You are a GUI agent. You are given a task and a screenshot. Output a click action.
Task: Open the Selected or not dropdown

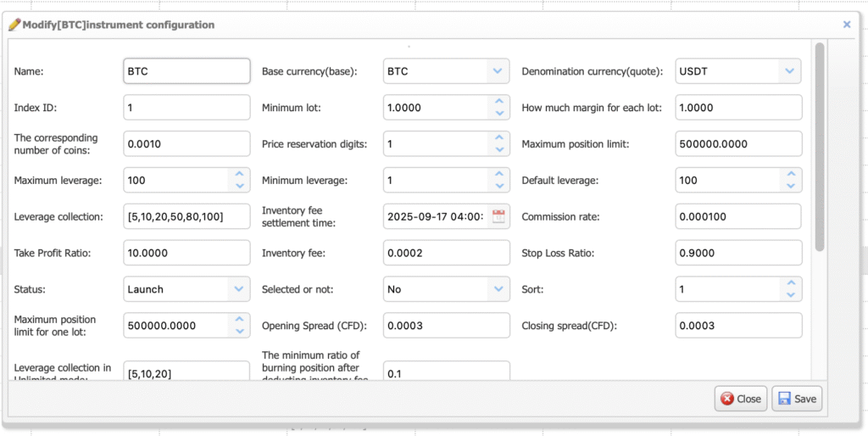[x=498, y=289]
